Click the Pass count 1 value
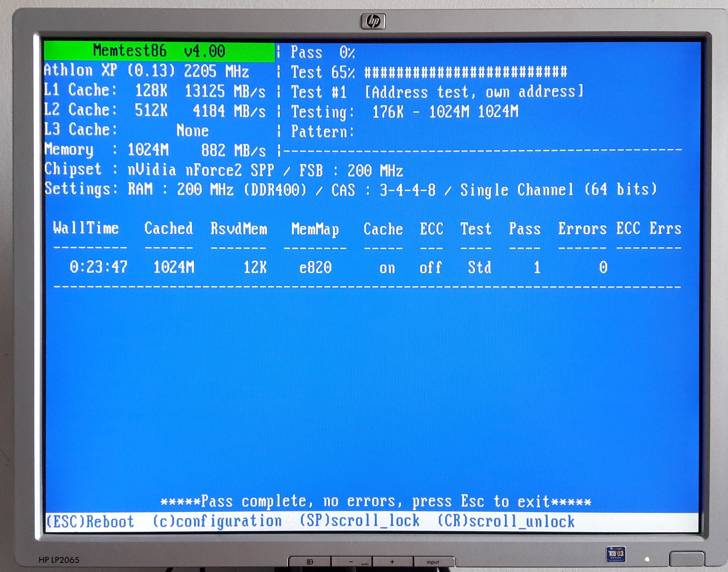728x572 pixels. click(x=537, y=268)
